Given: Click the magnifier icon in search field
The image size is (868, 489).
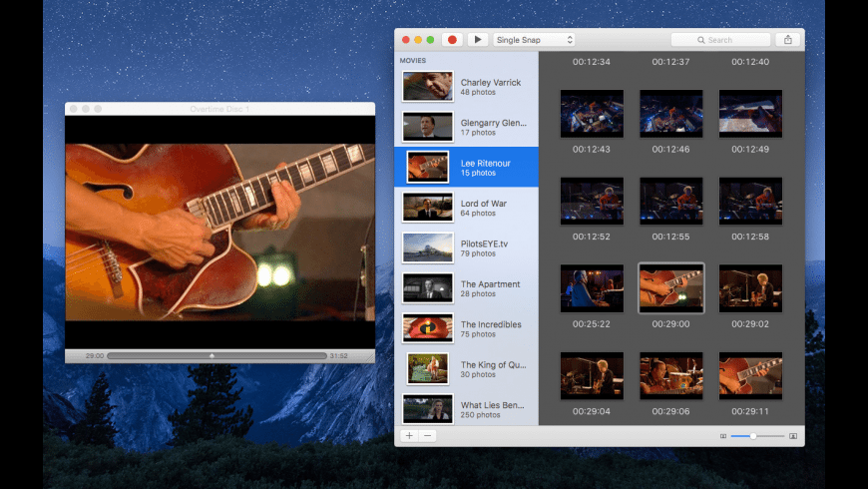Looking at the screenshot, I should click(x=701, y=40).
